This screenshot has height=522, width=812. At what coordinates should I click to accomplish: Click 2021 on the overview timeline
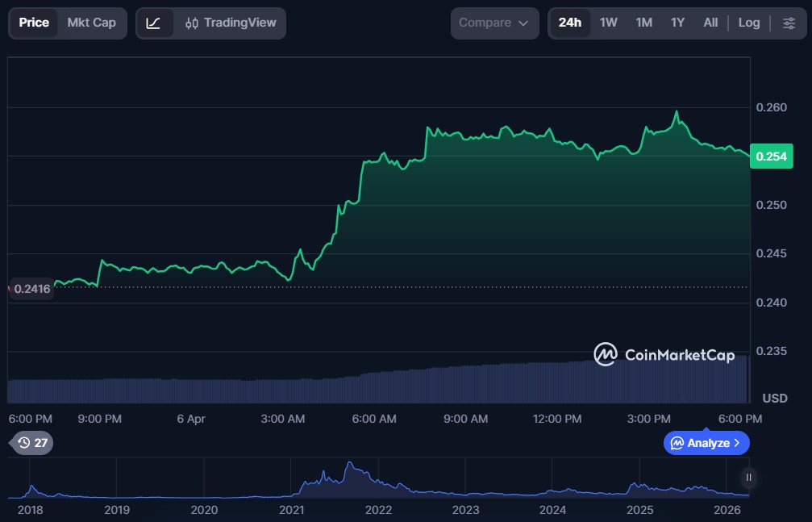(291, 510)
